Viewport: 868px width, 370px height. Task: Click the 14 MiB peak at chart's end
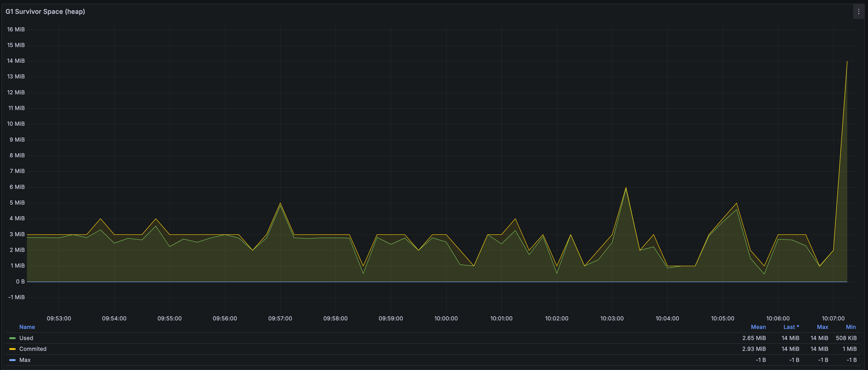coord(847,61)
